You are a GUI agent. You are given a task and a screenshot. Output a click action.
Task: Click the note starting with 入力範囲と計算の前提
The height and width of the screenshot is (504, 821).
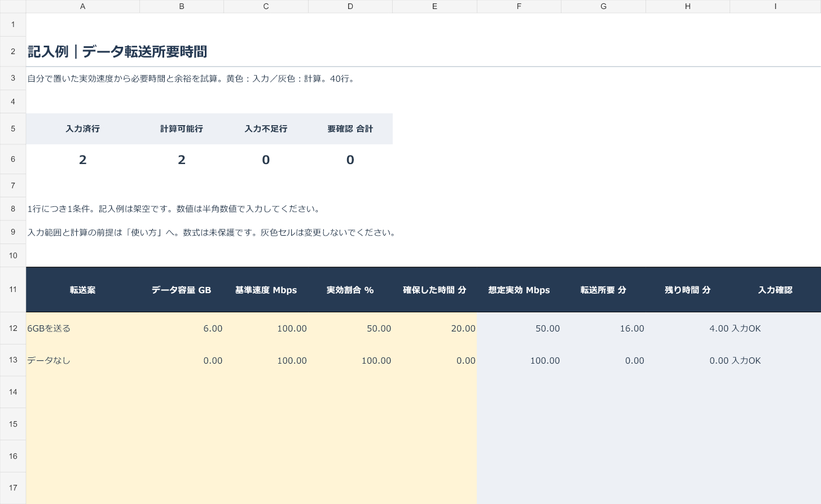coord(213,232)
